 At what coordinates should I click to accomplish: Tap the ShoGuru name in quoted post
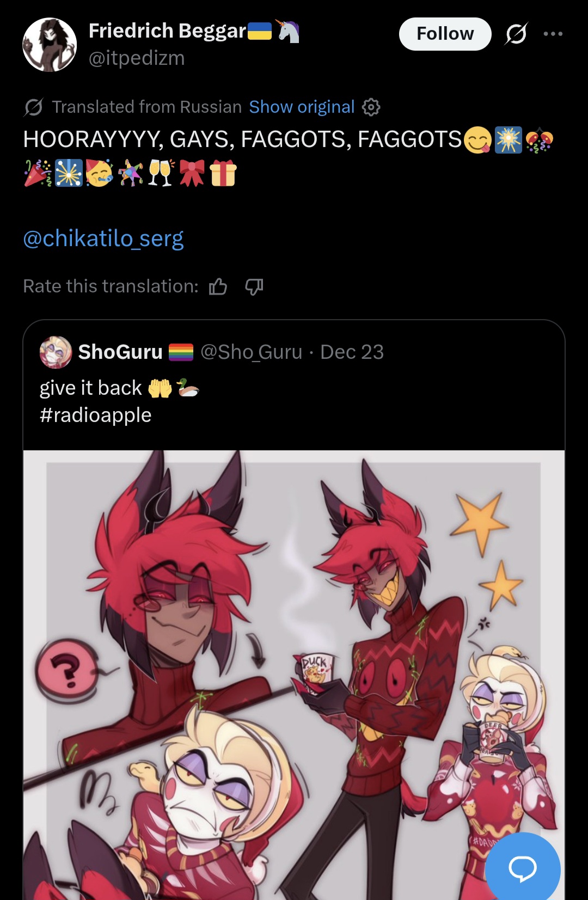[x=120, y=352]
